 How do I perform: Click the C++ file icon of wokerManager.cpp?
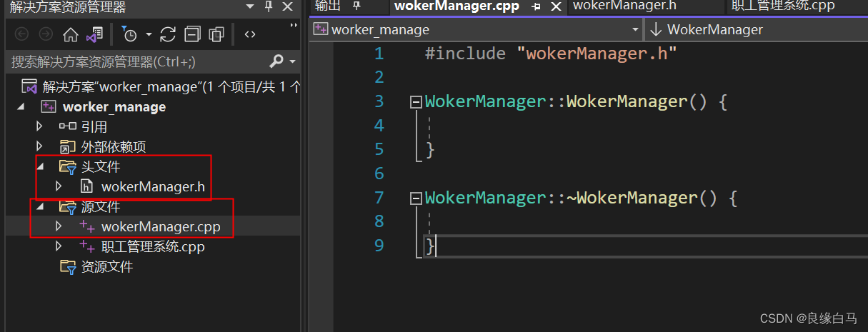(x=87, y=227)
